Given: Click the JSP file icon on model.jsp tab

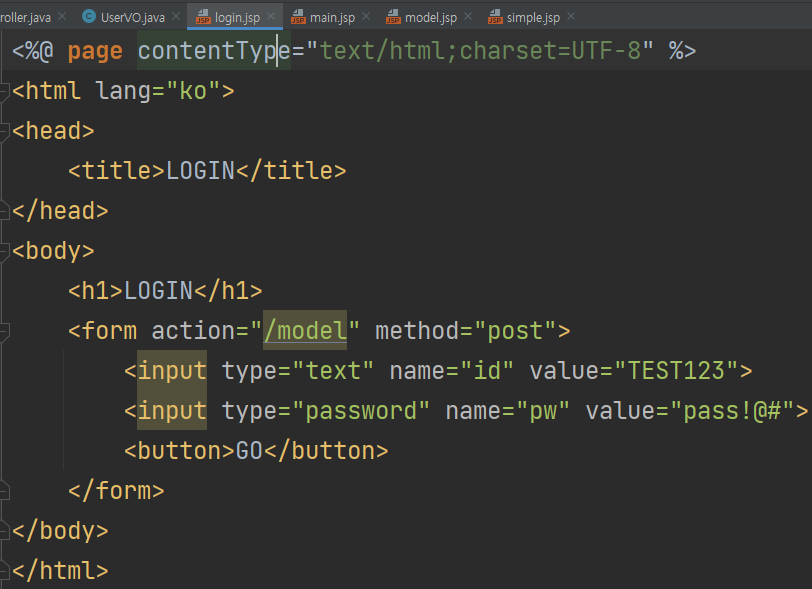Looking at the screenshot, I should pos(393,17).
